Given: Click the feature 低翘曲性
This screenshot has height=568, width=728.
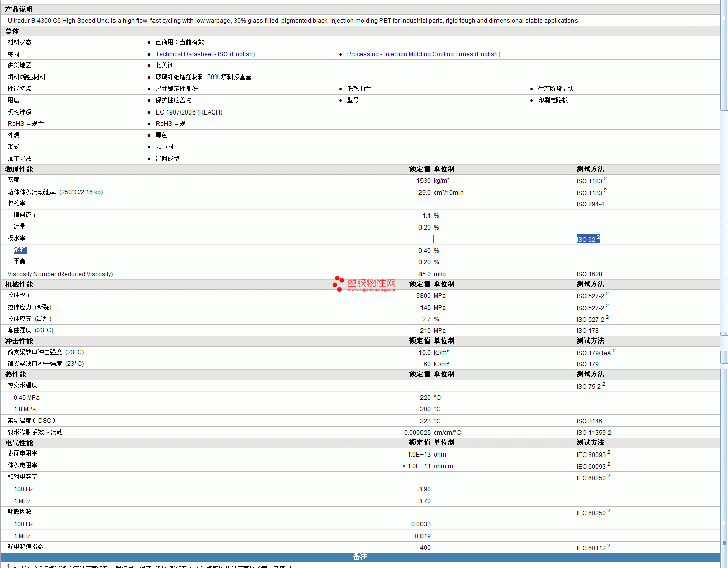Looking at the screenshot, I should point(359,89).
